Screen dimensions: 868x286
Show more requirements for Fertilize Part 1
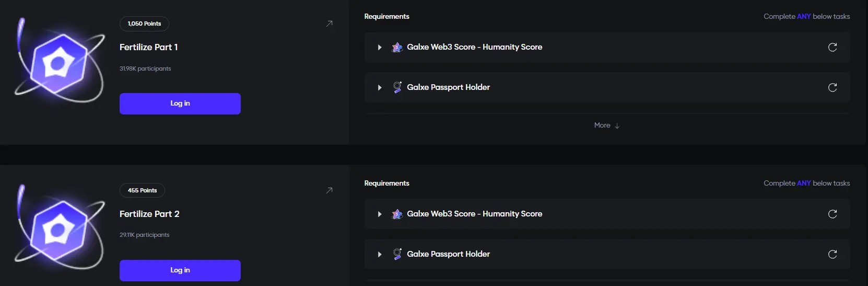(606, 125)
